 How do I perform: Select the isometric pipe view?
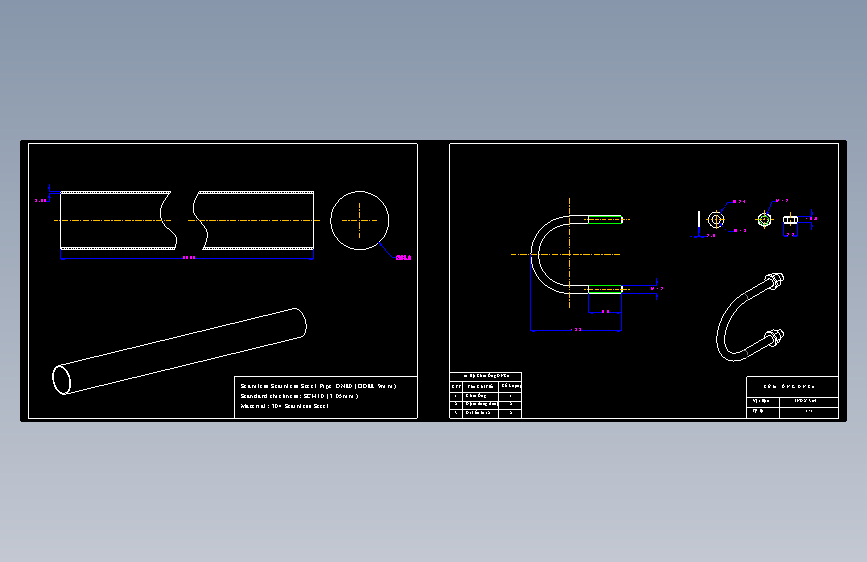pyautogui.click(x=179, y=351)
